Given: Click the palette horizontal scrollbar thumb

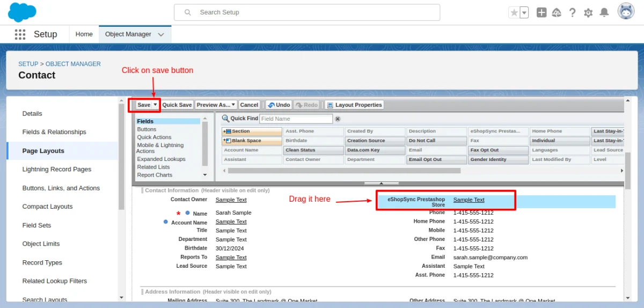Looking at the screenshot, I should pyautogui.click(x=345, y=171).
